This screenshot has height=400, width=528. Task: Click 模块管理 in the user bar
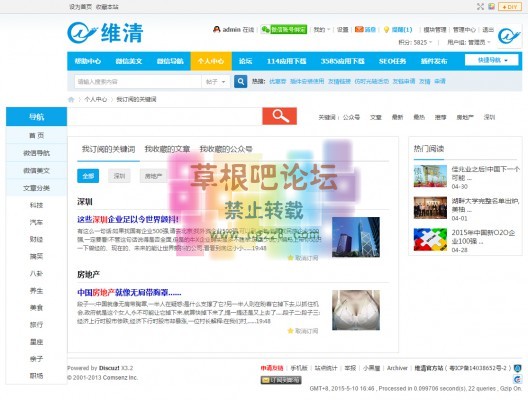pos(435,30)
